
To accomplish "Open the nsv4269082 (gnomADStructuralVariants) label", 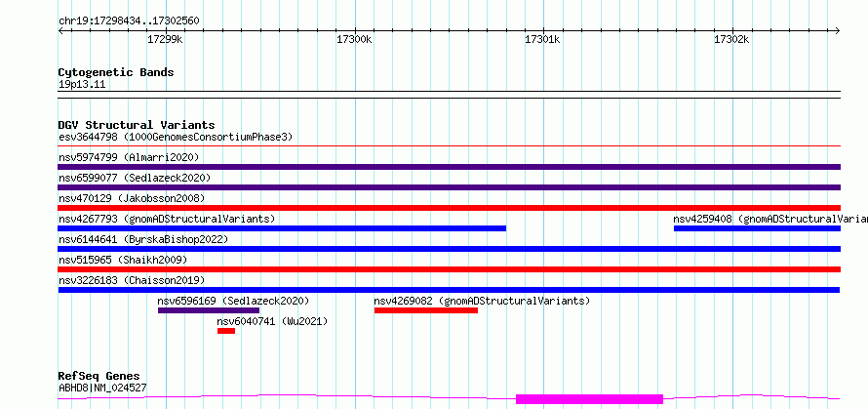I will click(x=482, y=301).
